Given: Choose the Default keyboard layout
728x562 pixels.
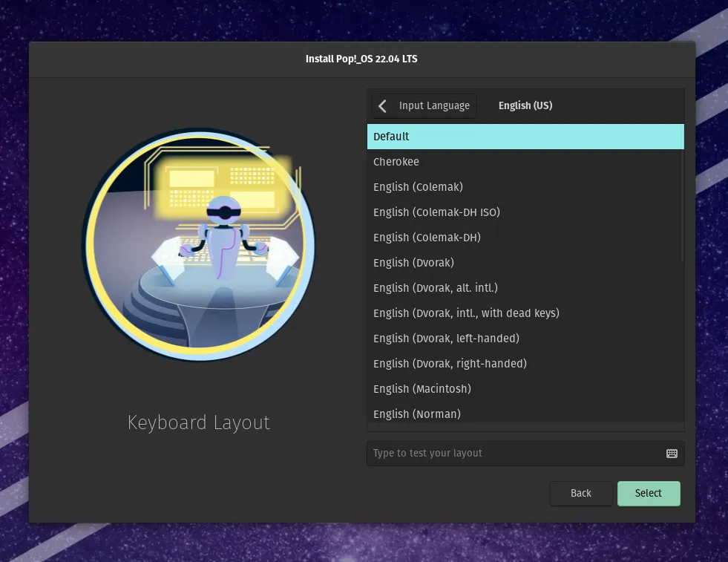Looking at the screenshot, I should tap(525, 137).
